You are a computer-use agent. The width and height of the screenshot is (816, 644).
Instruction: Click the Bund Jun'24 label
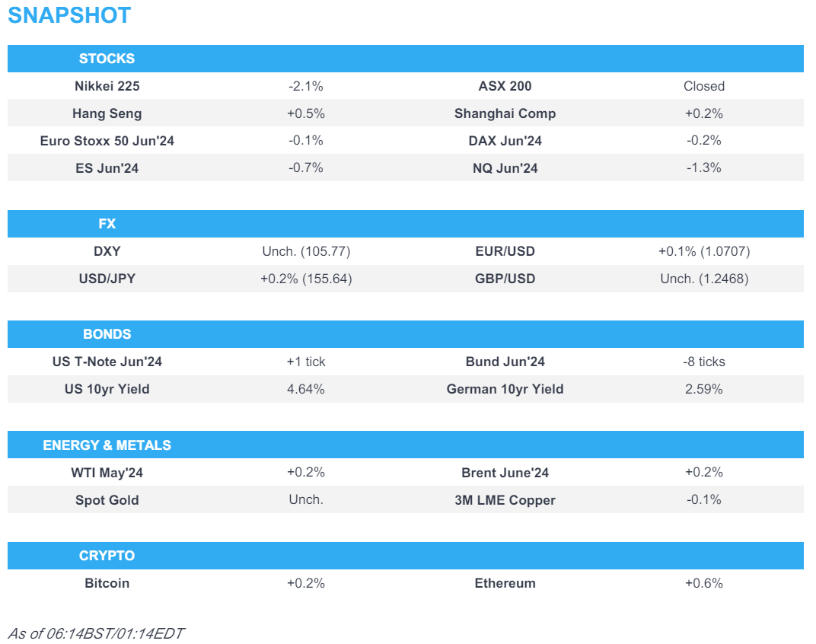pos(505,362)
